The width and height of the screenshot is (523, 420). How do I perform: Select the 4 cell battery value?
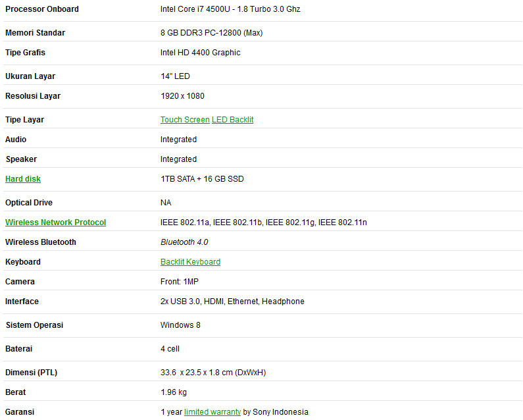[170, 348]
